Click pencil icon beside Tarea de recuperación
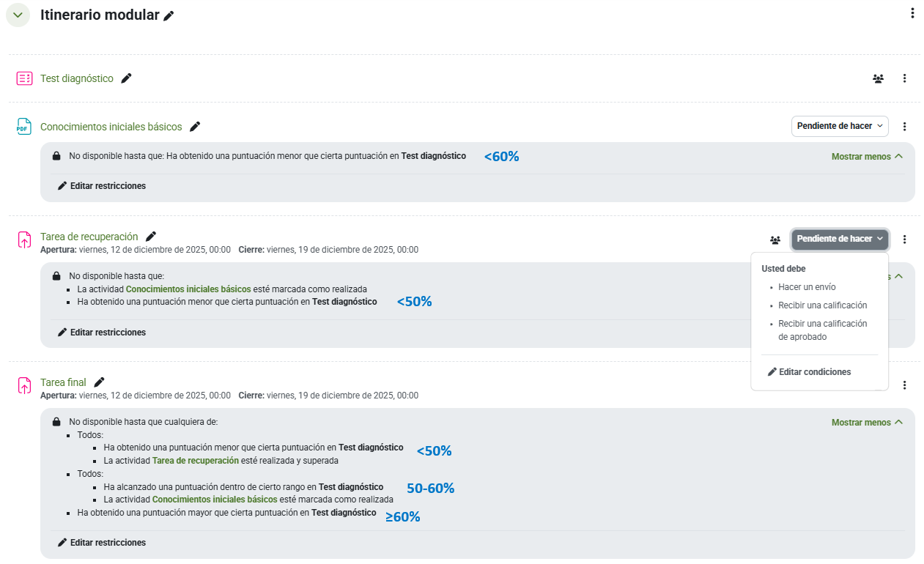This screenshot has width=924, height=564. point(151,237)
